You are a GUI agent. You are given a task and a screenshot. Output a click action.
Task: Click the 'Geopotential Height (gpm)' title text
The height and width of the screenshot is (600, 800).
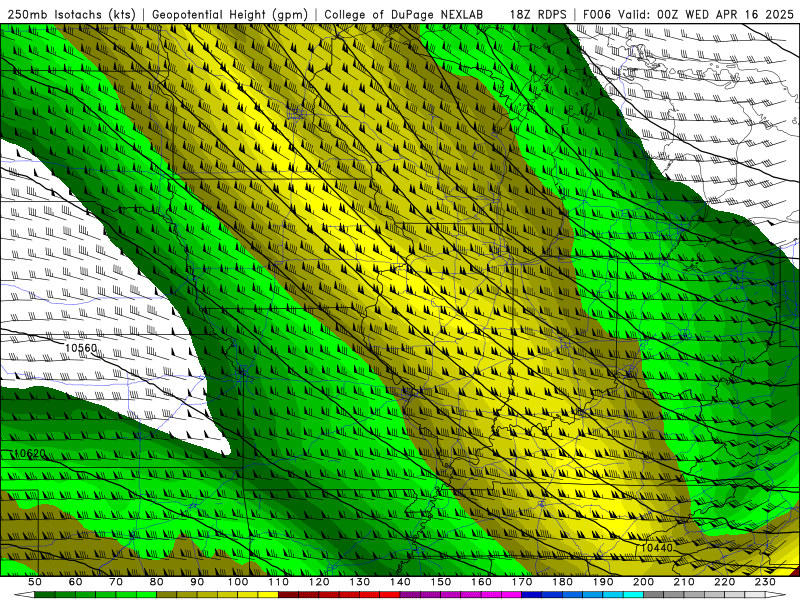tap(230, 14)
